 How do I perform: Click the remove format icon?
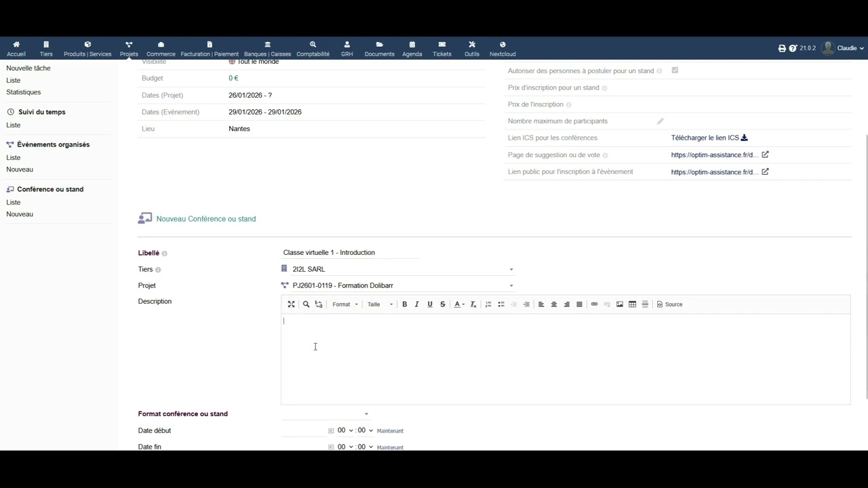point(473,304)
